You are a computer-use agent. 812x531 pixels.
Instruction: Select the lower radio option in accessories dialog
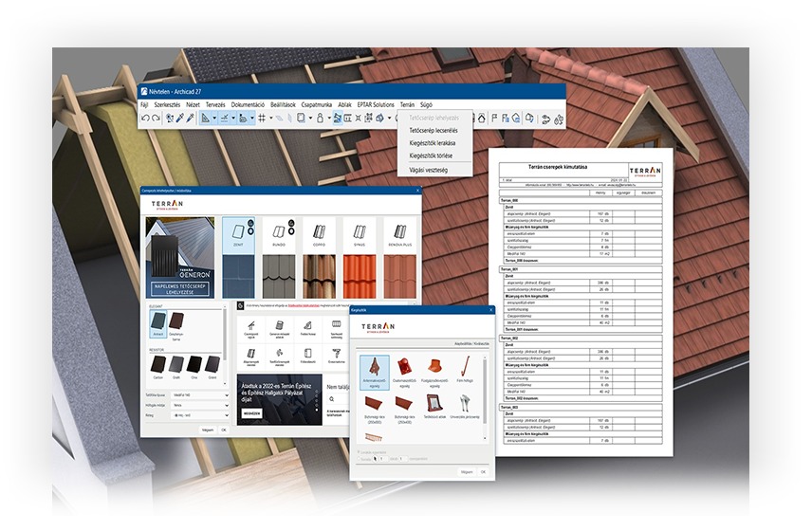[359, 459]
